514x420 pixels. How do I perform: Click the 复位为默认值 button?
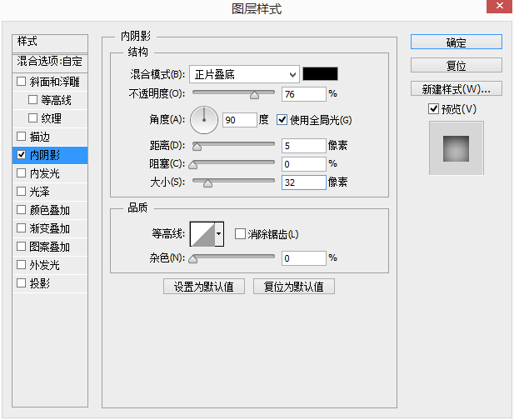tap(294, 287)
